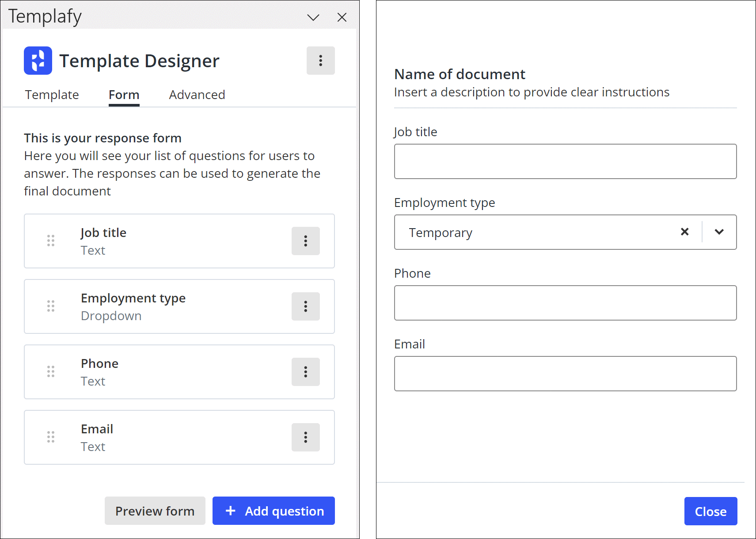756x539 pixels.
Task: Click the Templafy pane title
Action: click(45, 16)
